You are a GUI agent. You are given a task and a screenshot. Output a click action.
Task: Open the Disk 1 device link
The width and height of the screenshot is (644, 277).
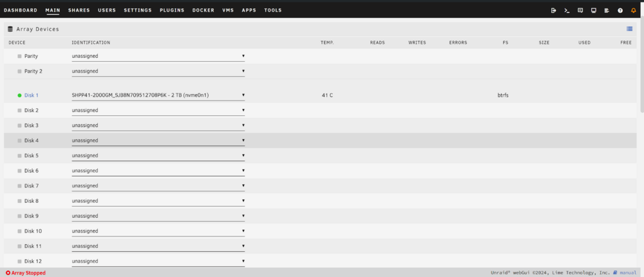click(x=31, y=95)
